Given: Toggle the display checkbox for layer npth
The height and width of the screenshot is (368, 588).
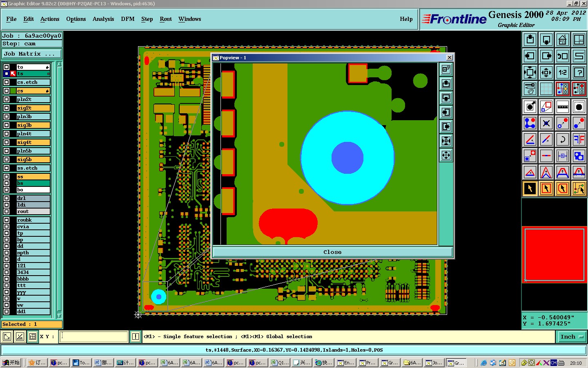Looking at the screenshot, I should point(7,253).
